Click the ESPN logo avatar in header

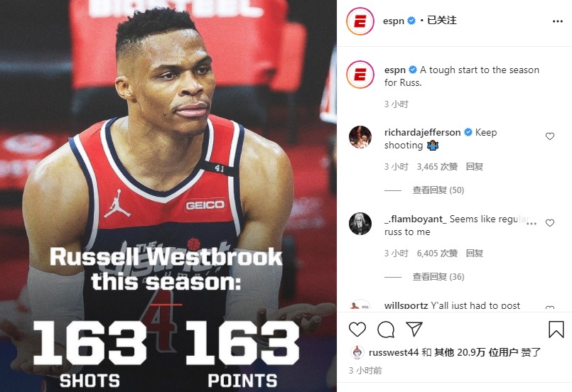click(x=360, y=22)
